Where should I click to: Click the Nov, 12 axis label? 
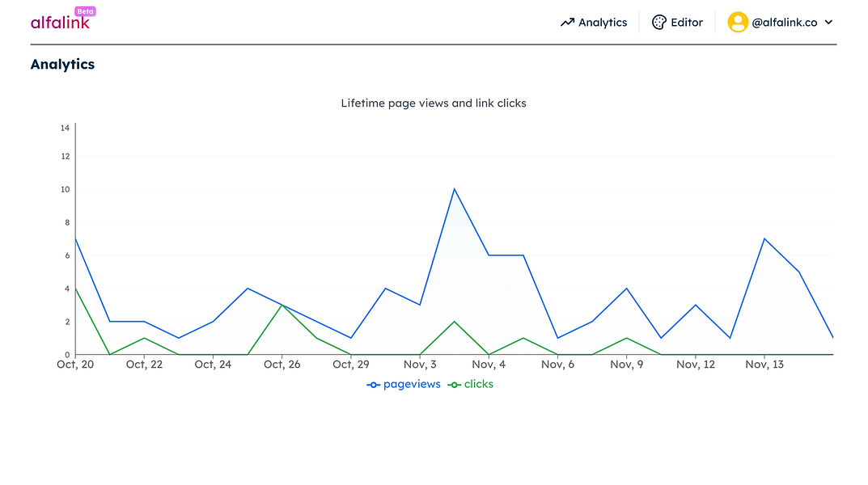pos(696,365)
